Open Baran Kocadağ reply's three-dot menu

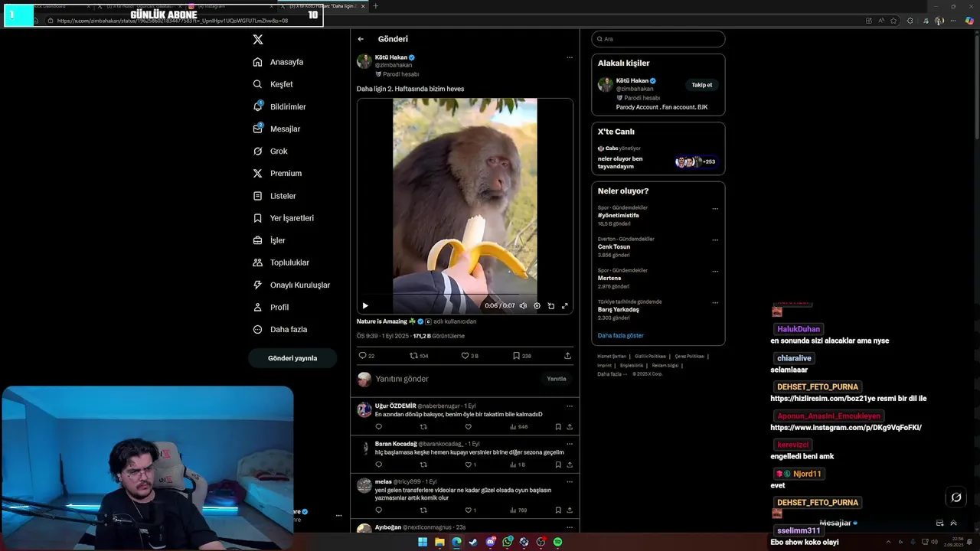569,444
